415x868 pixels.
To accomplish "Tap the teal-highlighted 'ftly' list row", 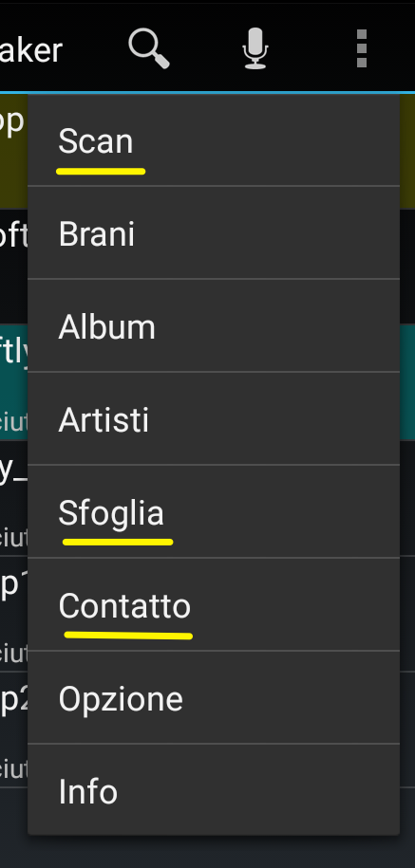I will pos(13,382).
